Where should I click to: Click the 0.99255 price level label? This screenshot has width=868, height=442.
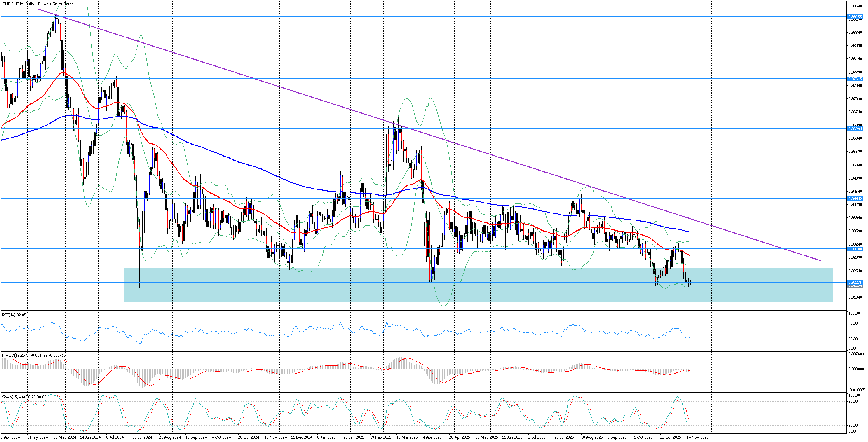pyautogui.click(x=855, y=17)
